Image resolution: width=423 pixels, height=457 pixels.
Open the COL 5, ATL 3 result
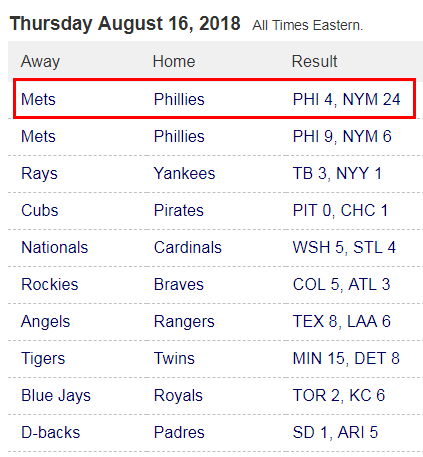(341, 284)
